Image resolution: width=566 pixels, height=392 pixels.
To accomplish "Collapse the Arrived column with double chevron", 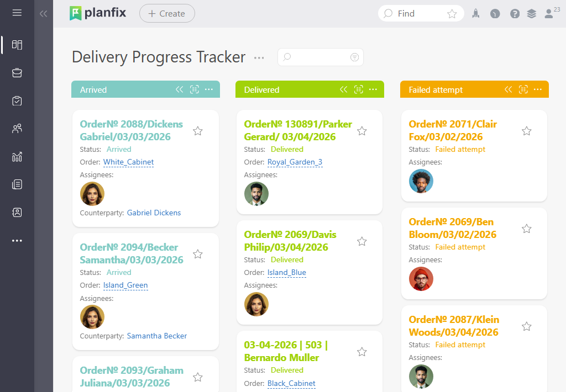I will 179,89.
